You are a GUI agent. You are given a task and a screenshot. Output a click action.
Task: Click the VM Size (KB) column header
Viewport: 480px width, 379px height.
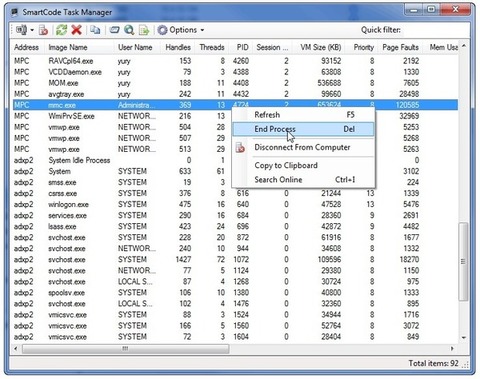click(x=320, y=47)
